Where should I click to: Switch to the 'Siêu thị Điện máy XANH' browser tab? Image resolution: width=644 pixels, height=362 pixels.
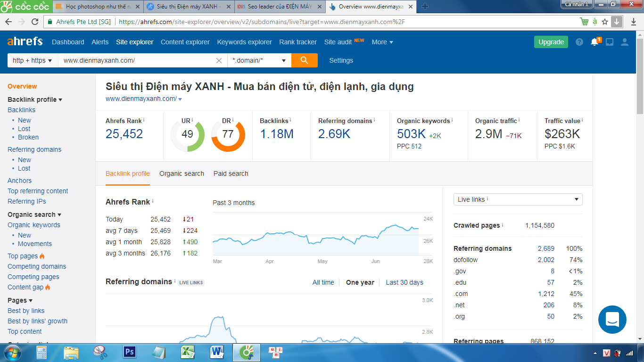pyautogui.click(x=188, y=7)
